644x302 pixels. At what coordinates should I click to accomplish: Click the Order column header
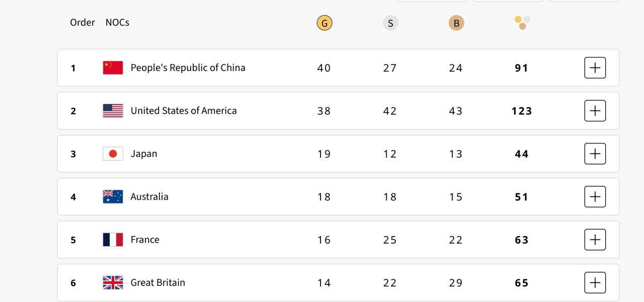click(83, 23)
